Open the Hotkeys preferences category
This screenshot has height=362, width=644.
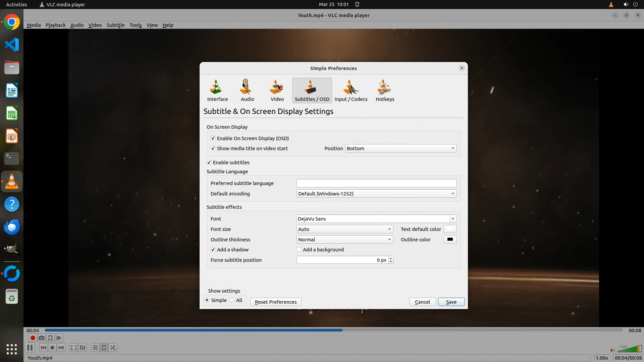385,90
